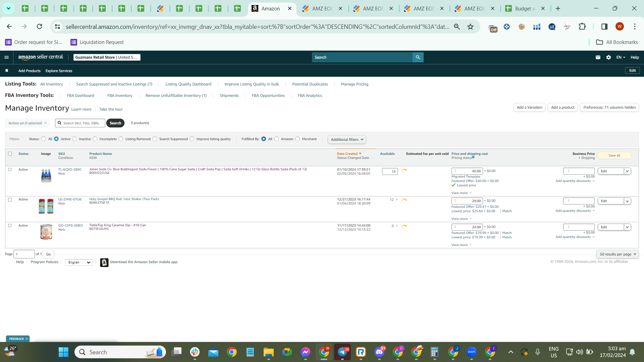The image size is (644, 362).
Task: Open the browser side panel icon
Action: coord(604,26)
